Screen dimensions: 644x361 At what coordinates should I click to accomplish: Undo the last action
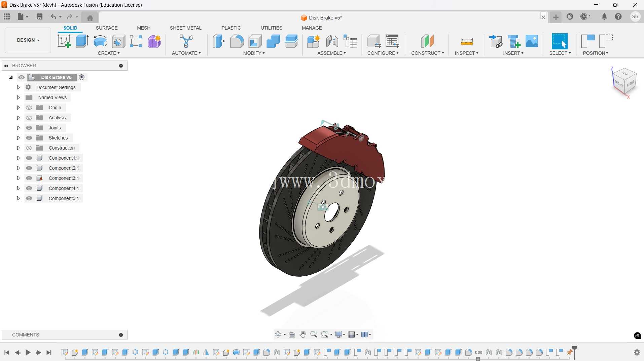coord(53,16)
